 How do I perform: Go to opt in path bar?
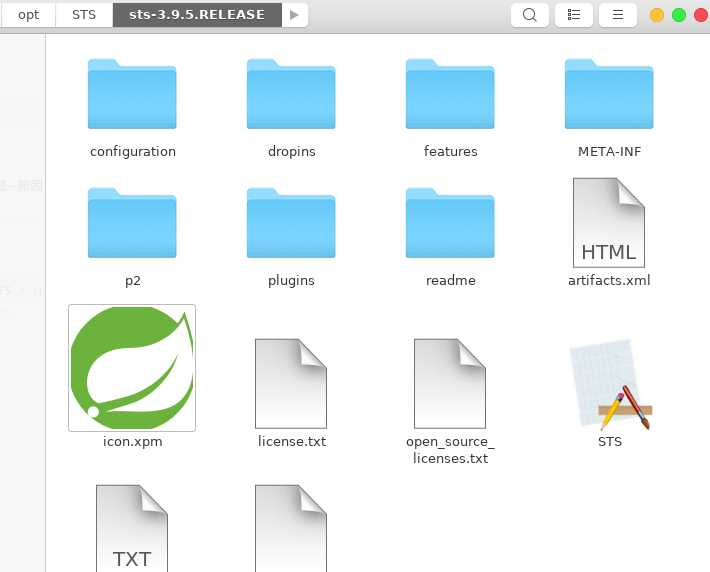click(x=29, y=15)
